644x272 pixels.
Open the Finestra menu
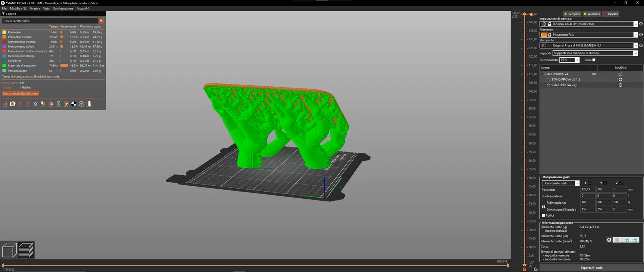(35, 9)
